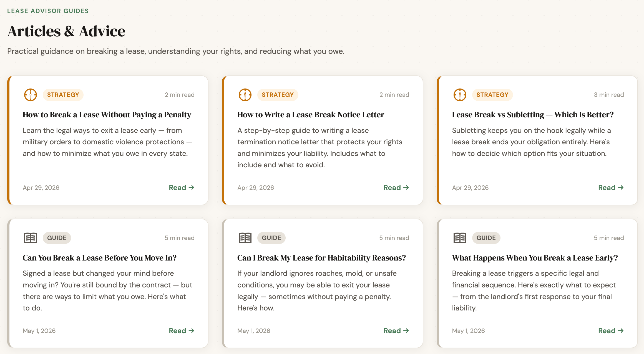Open title Can I Break My Lease for Habitability Reasons?

(321, 258)
